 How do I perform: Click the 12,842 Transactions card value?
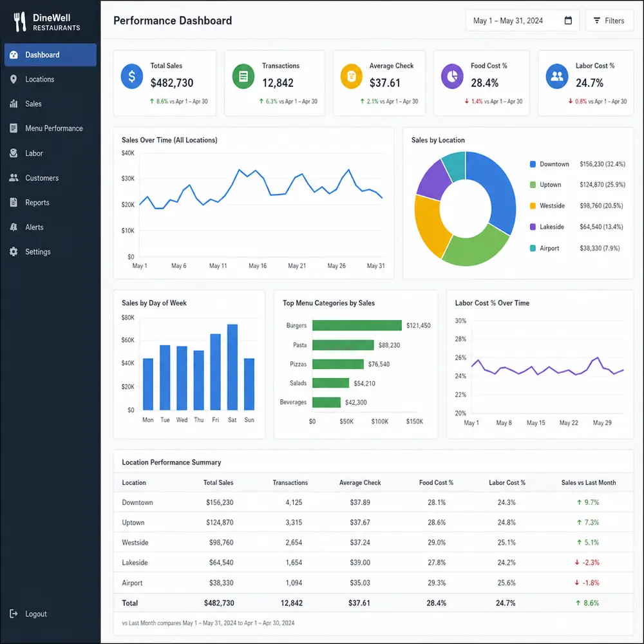pyautogui.click(x=278, y=83)
